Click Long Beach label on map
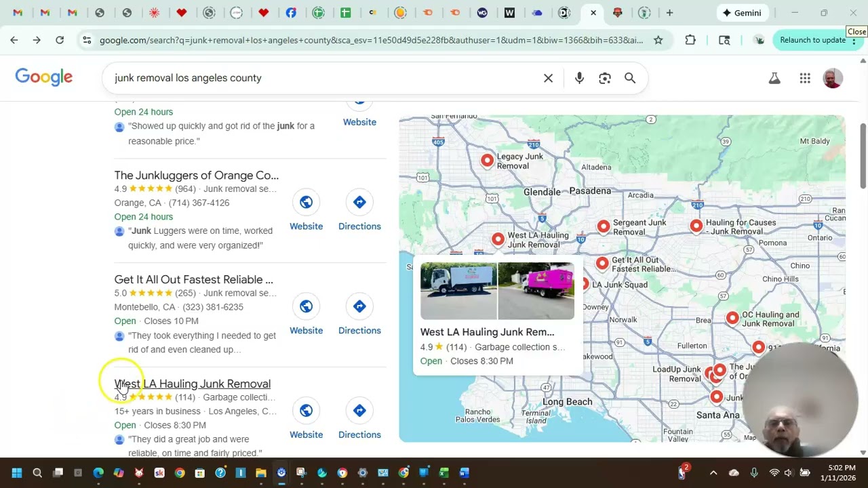 point(568,402)
